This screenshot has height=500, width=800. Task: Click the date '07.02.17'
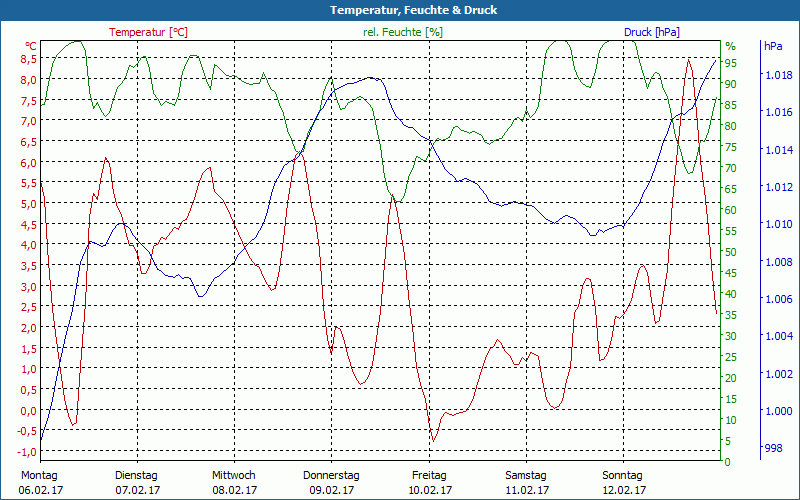click(138, 490)
